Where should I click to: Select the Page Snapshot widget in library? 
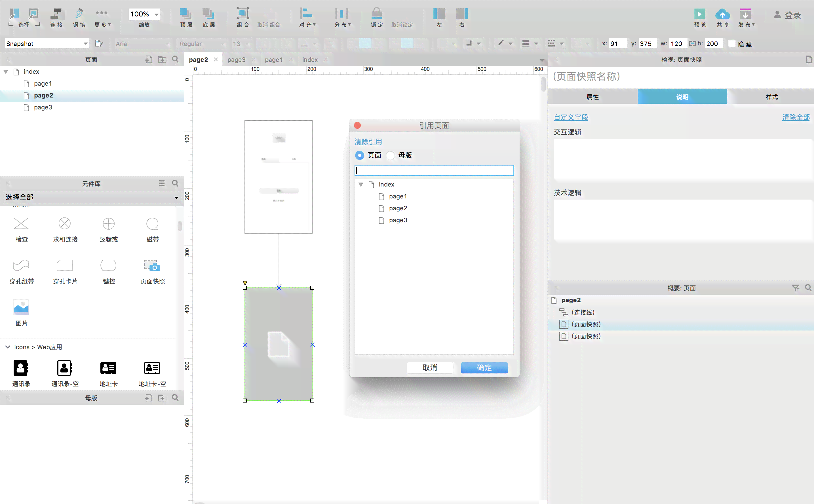152,271
